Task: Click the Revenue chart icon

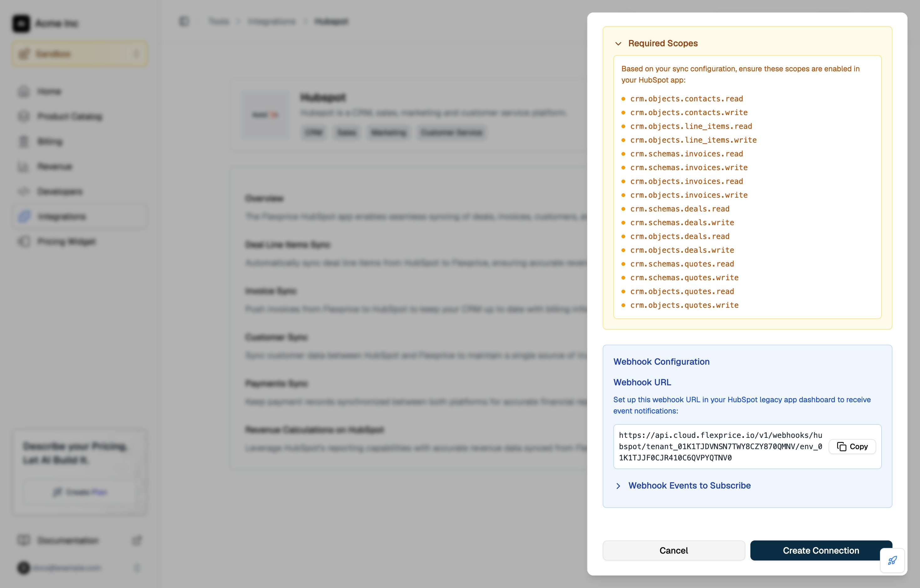Action: coord(24,166)
